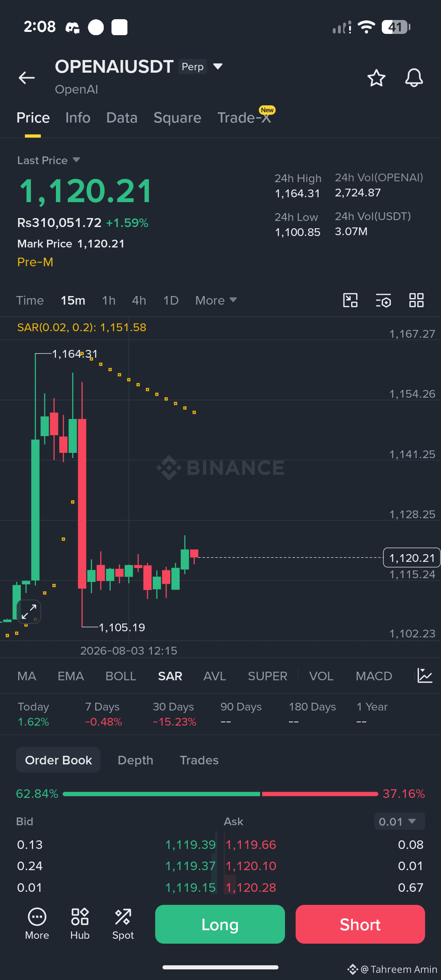The image size is (441, 980).
Task: Open the Trade-X tab
Action: click(244, 118)
